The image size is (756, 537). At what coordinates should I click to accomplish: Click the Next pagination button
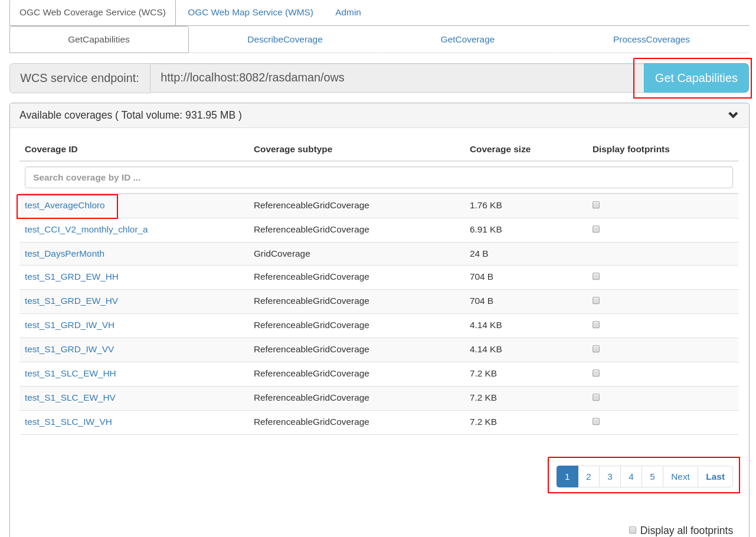point(680,476)
